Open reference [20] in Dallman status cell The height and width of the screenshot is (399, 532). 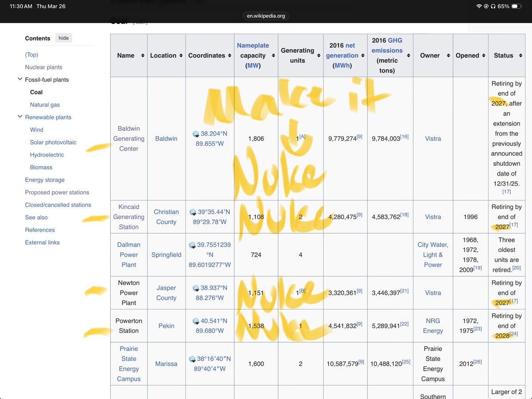click(516, 268)
